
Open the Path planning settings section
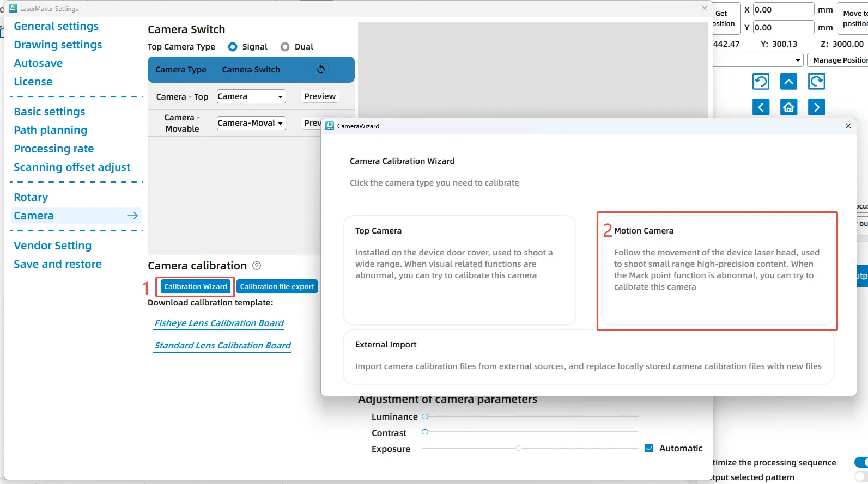[50, 130]
